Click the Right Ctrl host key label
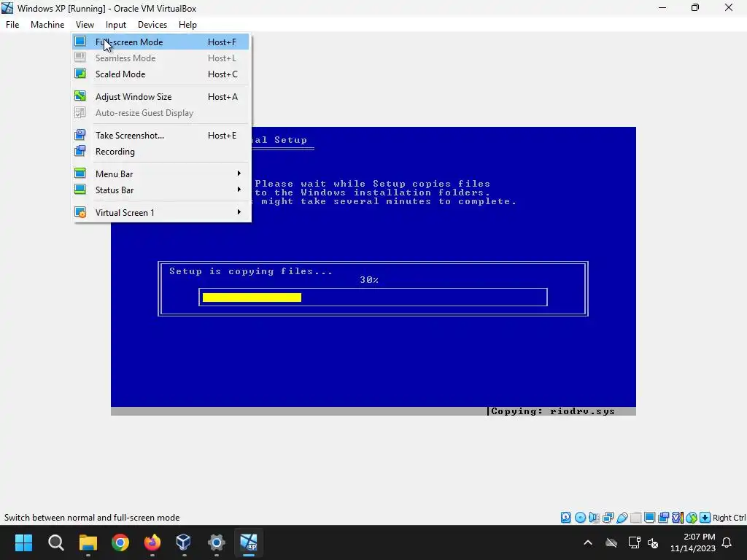 point(729,518)
